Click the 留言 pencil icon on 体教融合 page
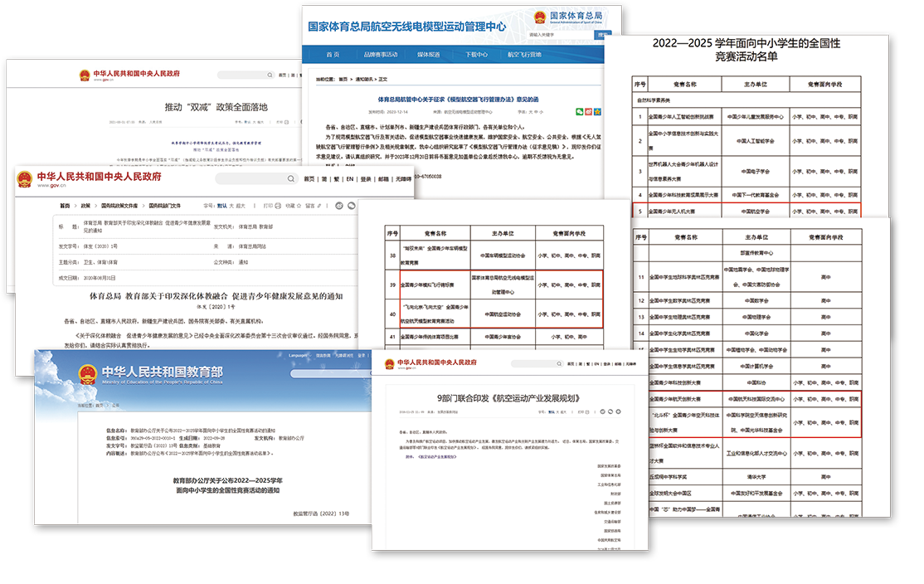Viewport: 924px width, 584px height. pyautogui.click(x=319, y=206)
